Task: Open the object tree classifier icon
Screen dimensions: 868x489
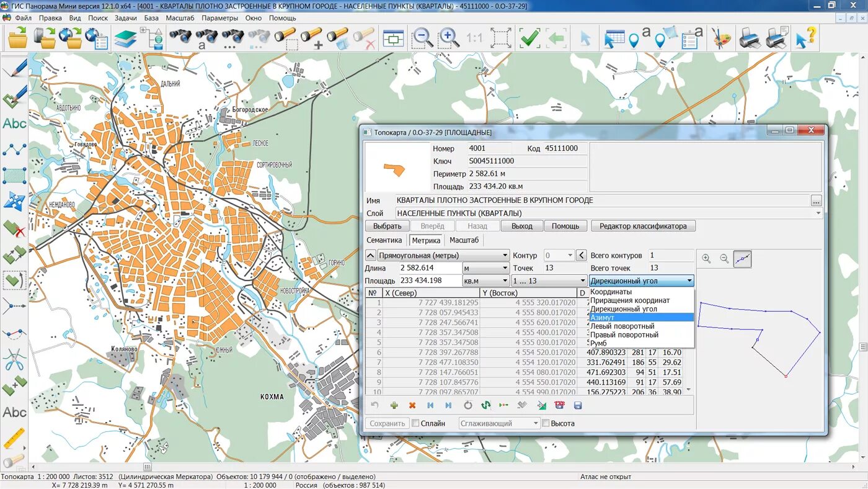Action: coord(151,38)
